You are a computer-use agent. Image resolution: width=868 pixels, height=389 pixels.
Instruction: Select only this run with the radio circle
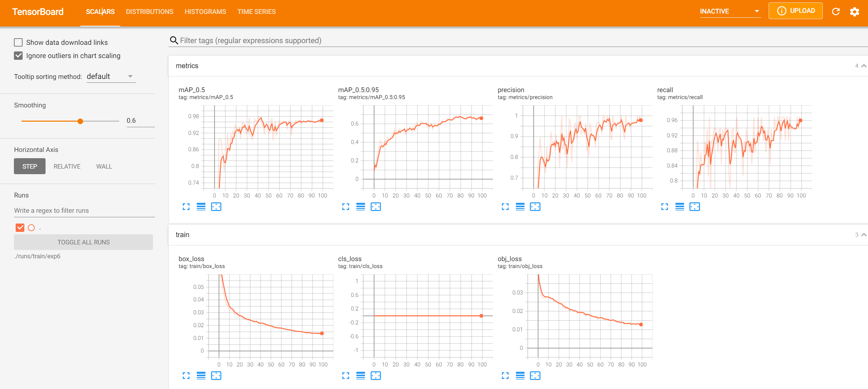31,228
